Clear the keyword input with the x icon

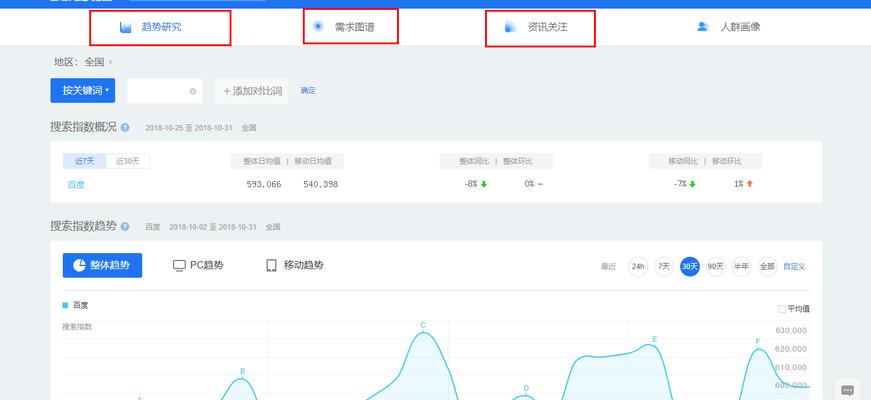[193, 92]
